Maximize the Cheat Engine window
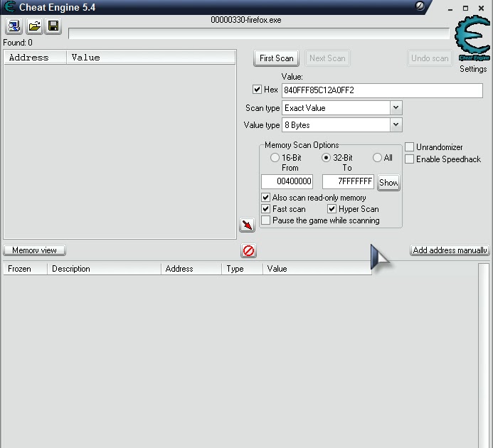This screenshot has width=493, height=448. (x=466, y=9)
